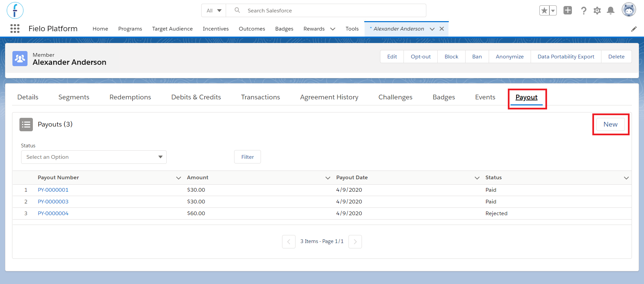Go to the next page arrow
This screenshot has width=644, height=284.
[x=355, y=242]
